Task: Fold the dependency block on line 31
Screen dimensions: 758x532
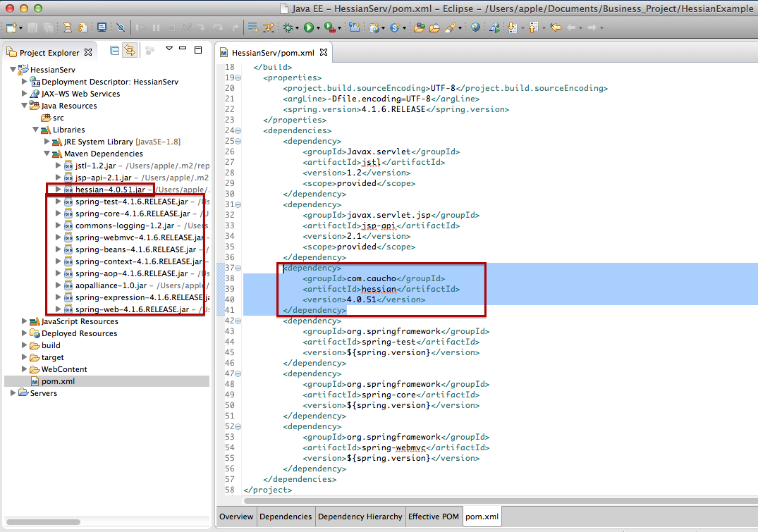Action: pos(238,204)
